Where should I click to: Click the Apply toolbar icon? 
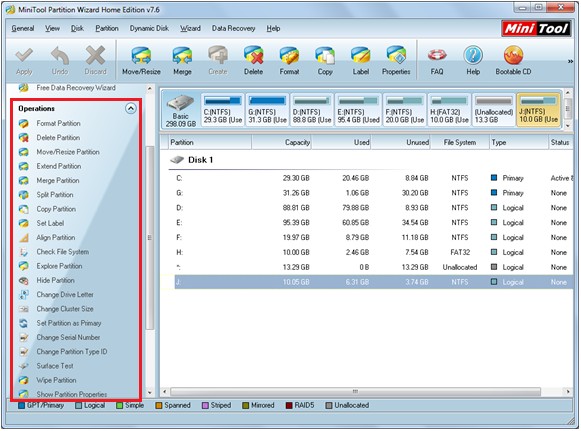(24, 56)
